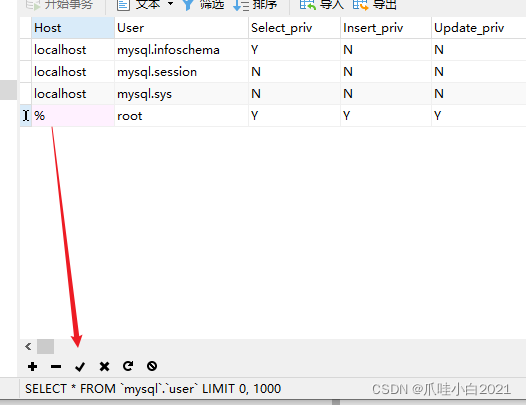Click the 排序 sort button
Image resolution: width=526 pixels, height=405 pixels.
[x=255, y=4]
